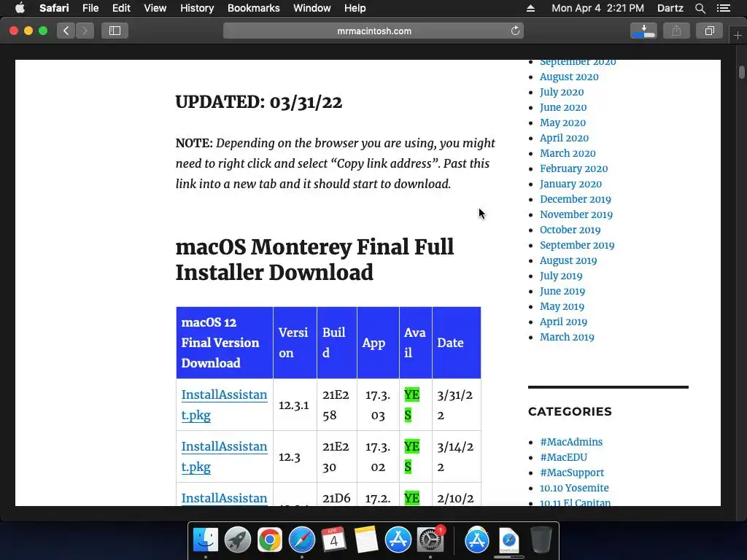Open the Bookmarks menu
This screenshot has width=747, height=560.
[x=253, y=8]
